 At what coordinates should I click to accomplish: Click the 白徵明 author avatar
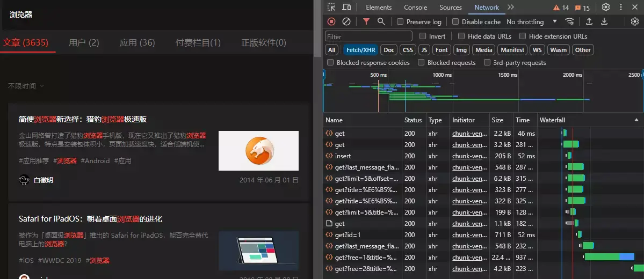coord(24,180)
